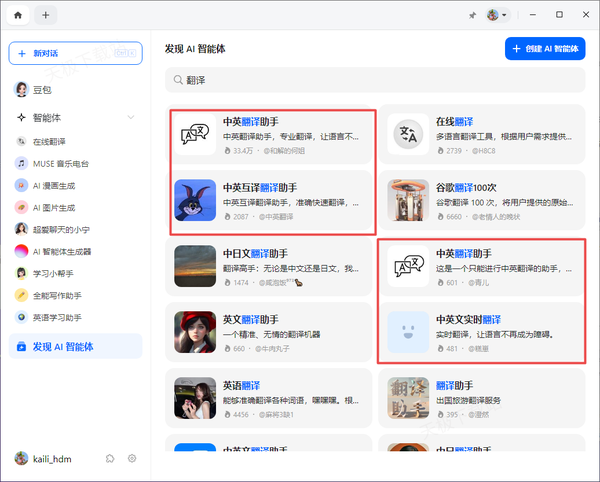Viewport: 600px width, 482px height.
Task: Open 英语学习助手 in sidebar
Action: (x=58, y=317)
